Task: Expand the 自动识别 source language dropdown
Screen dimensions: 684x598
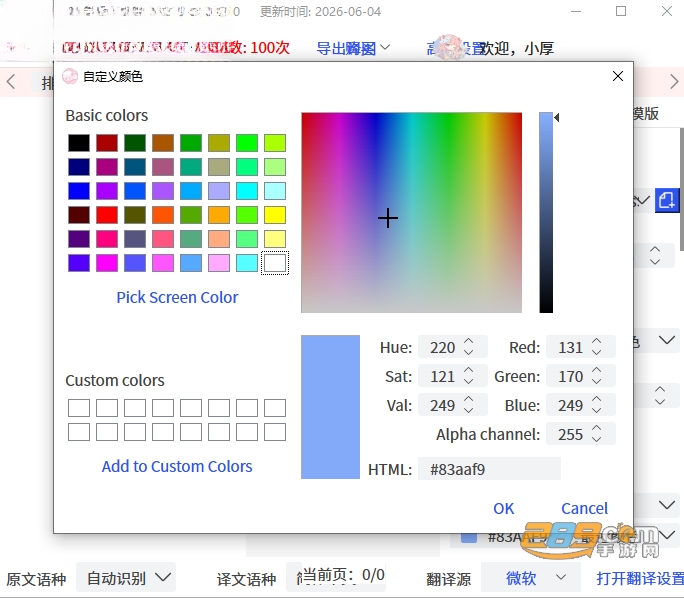Action: point(126,578)
